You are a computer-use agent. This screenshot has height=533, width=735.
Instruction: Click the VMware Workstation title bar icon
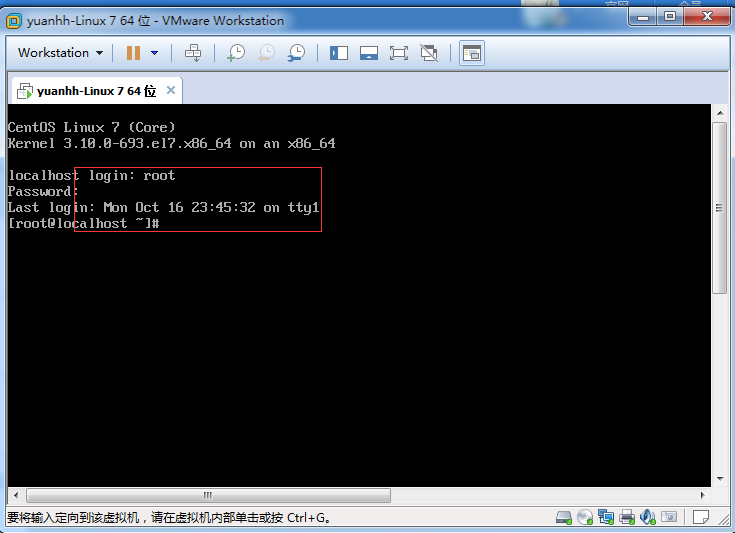pyautogui.click(x=14, y=21)
